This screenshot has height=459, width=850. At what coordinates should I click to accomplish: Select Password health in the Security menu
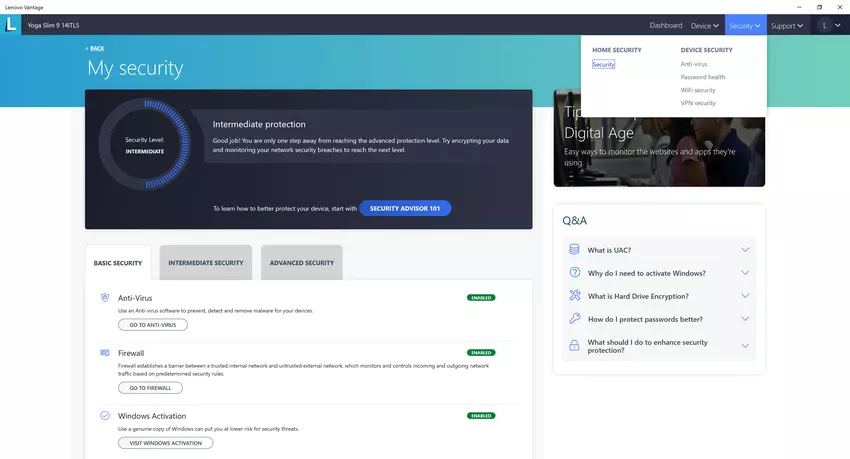(x=703, y=77)
